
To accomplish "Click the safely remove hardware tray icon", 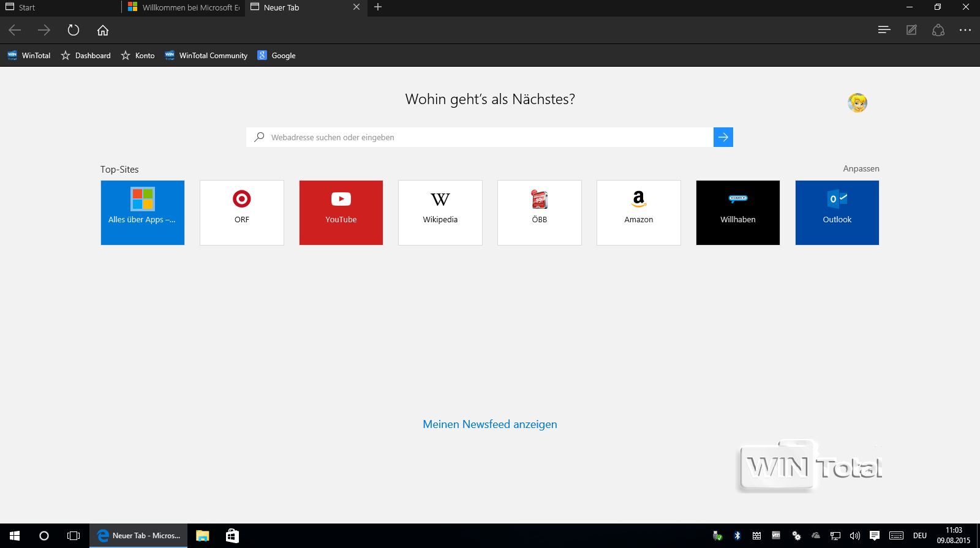I will pyautogui.click(x=718, y=536).
